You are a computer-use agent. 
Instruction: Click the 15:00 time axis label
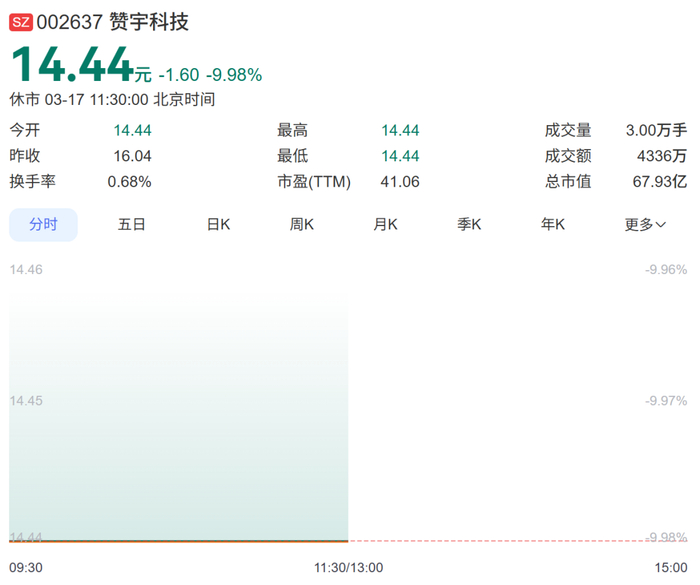coord(671,568)
